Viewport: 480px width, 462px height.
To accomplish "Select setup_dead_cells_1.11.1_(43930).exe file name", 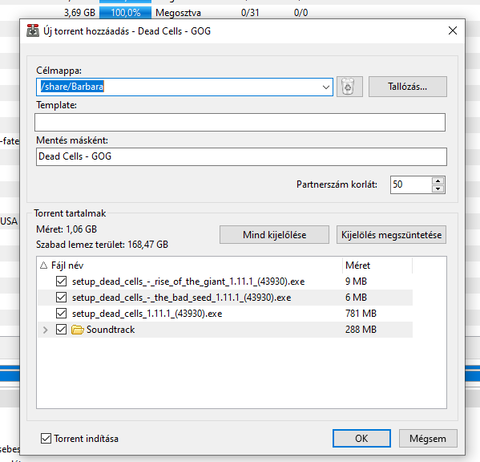I will 147,314.
